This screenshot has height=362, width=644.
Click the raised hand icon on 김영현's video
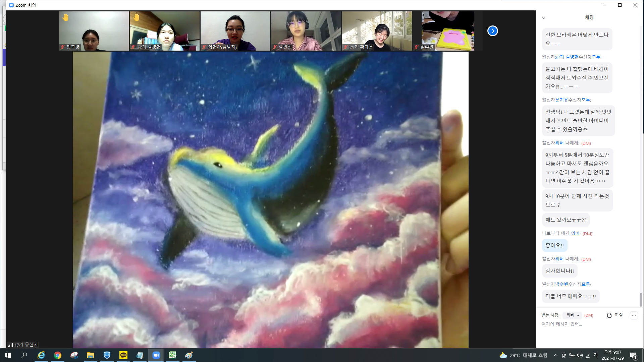tap(136, 17)
